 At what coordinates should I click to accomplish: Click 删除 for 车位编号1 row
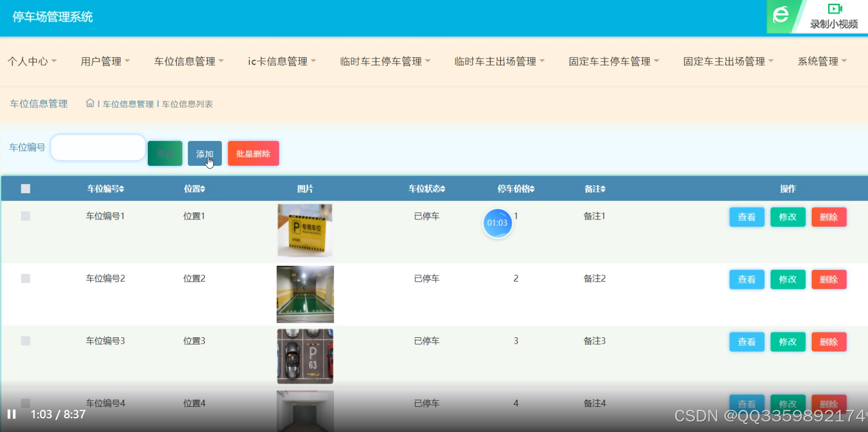(829, 217)
